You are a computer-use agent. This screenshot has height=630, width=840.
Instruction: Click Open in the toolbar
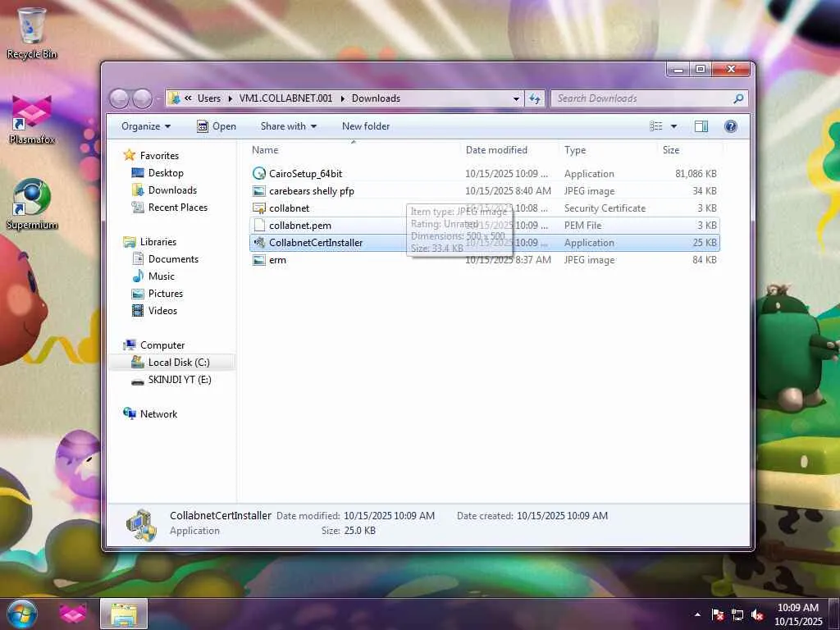[217, 126]
